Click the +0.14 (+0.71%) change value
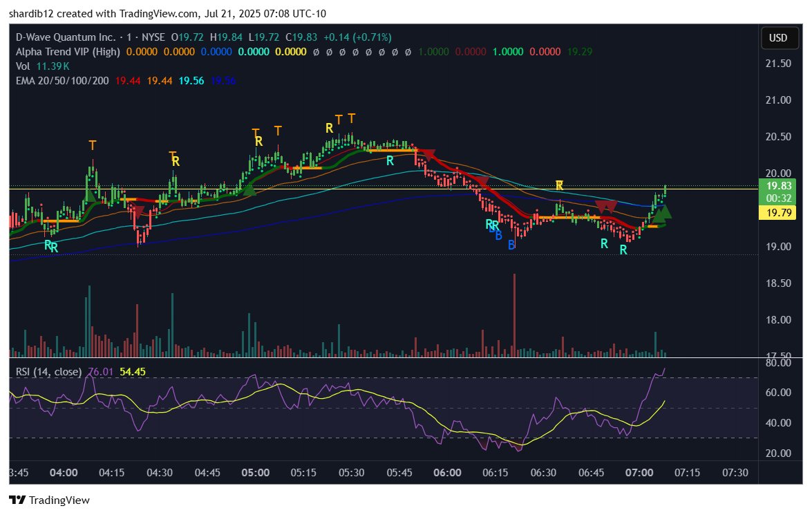Viewport: 812px width, 515px height. (x=357, y=37)
